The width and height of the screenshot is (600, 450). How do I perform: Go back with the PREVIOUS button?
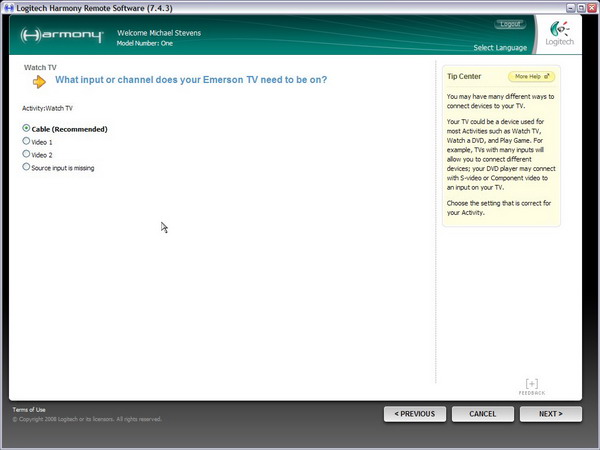coord(415,414)
